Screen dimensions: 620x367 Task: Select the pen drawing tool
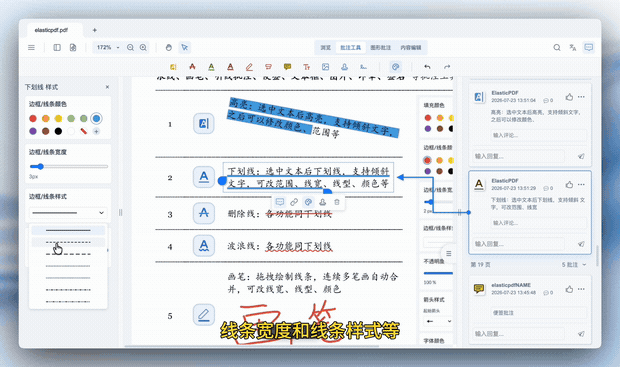pos(249,67)
